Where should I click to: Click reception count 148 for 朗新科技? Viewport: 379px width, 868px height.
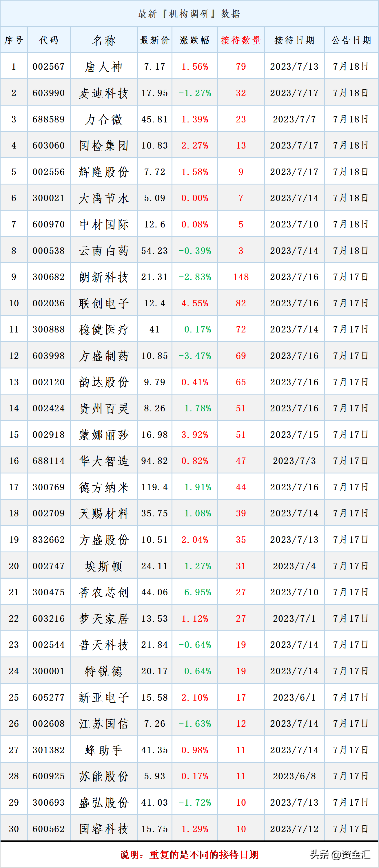click(241, 277)
